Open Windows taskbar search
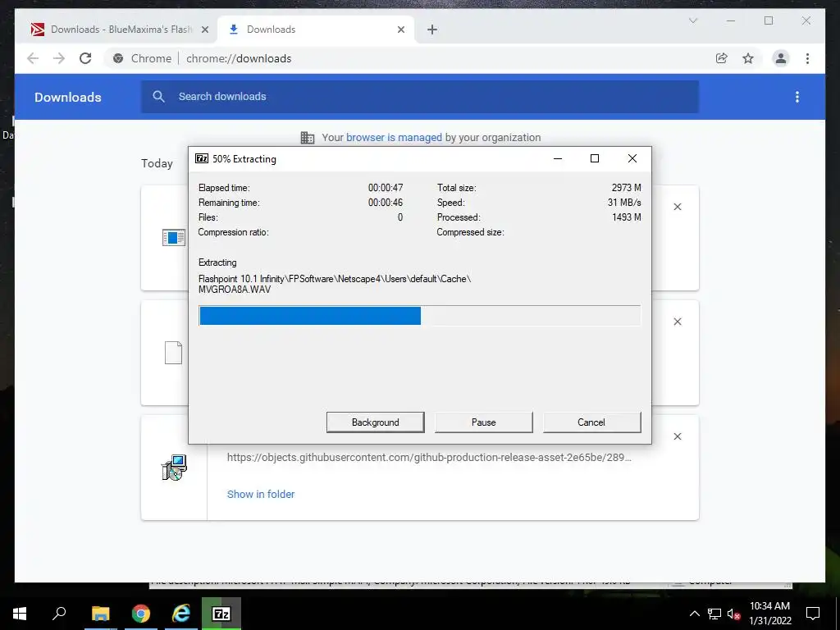This screenshot has height=630, width=840. point(59,614)
